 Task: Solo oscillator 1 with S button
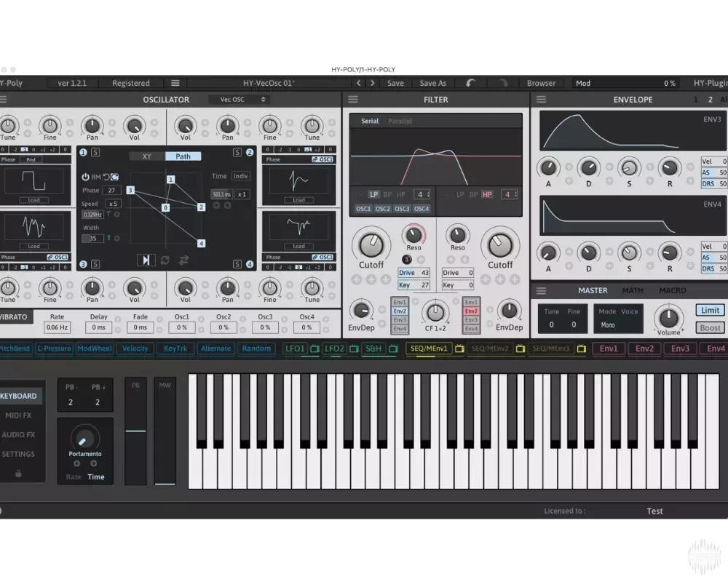pyautogui.click(x=95, y=152)
